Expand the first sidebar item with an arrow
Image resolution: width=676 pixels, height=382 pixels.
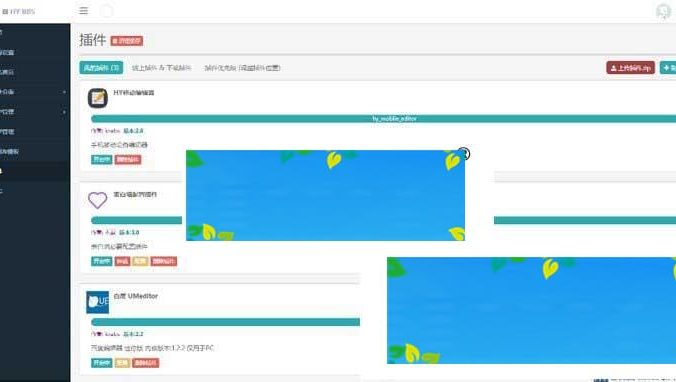(34, 92)
